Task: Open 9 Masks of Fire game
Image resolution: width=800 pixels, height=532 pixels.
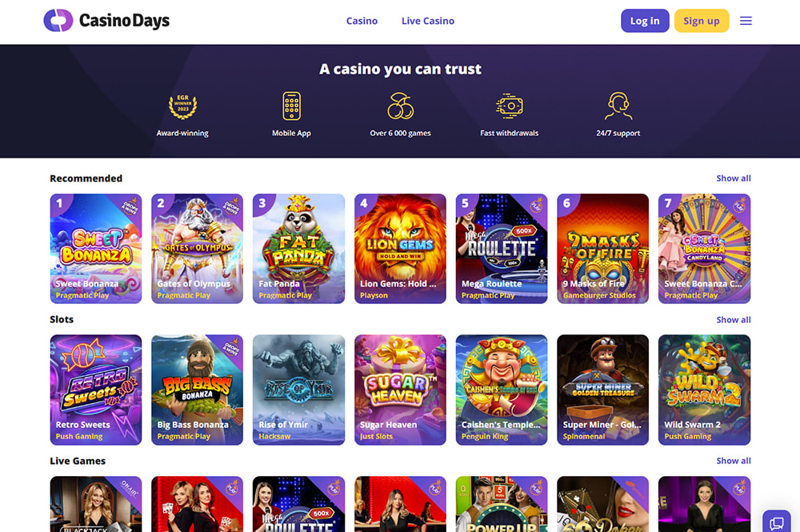Action: click(602, 249)
